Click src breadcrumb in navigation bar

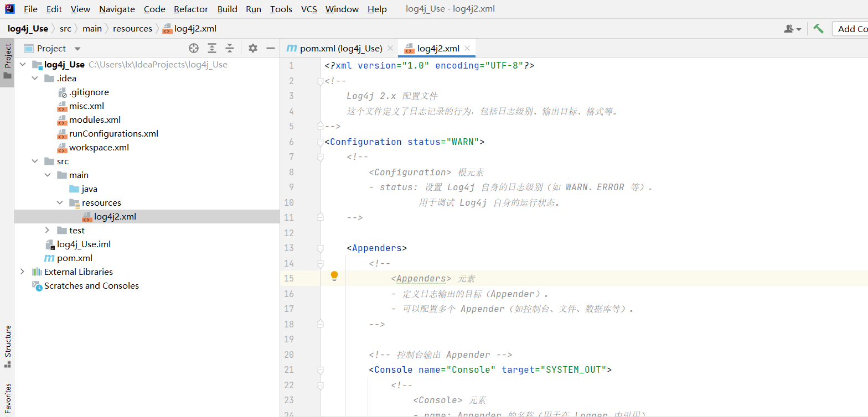pos(66,29)
